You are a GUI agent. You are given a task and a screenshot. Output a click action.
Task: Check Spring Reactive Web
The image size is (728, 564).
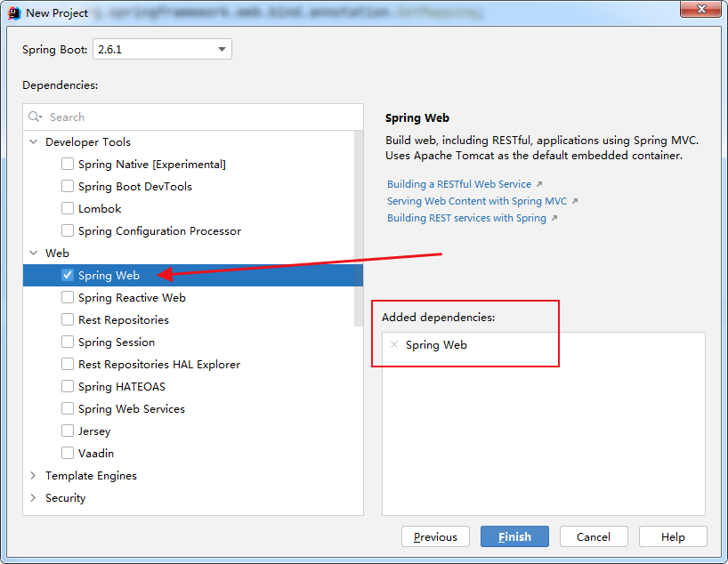pyautogui.click(x=68, y=297)
